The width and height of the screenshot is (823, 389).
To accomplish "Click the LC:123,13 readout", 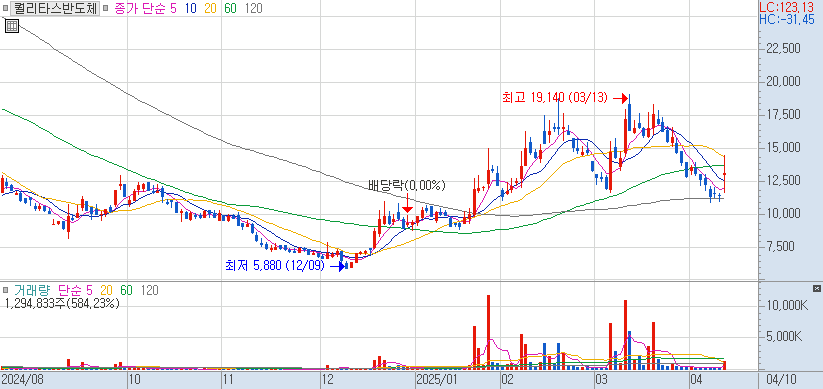I will [x=787, y=7].
